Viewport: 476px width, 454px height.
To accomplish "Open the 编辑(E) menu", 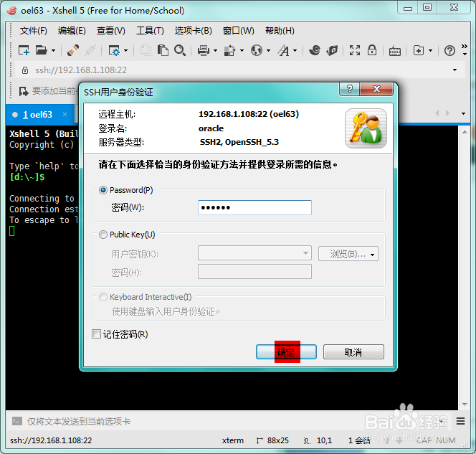I will pyautogui.click(x=72, y=31).
